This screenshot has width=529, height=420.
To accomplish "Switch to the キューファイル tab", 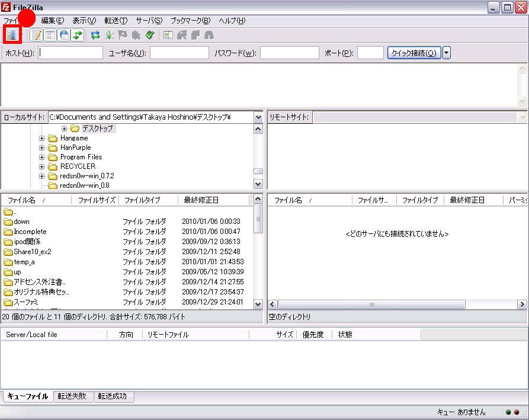I will (28, 396).
